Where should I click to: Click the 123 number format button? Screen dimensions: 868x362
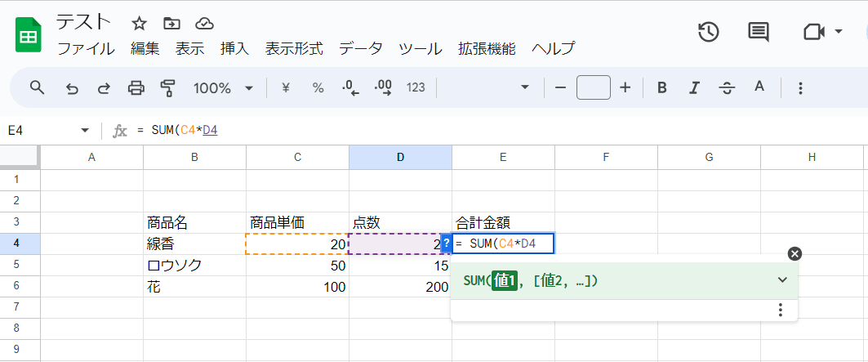pos(416,87)
